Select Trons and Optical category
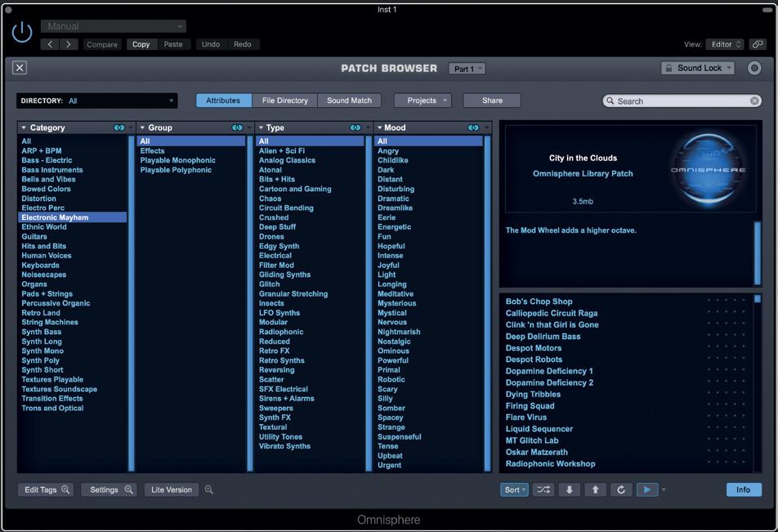This screenshot has width=778, height=532. click(x=73, y=408)
